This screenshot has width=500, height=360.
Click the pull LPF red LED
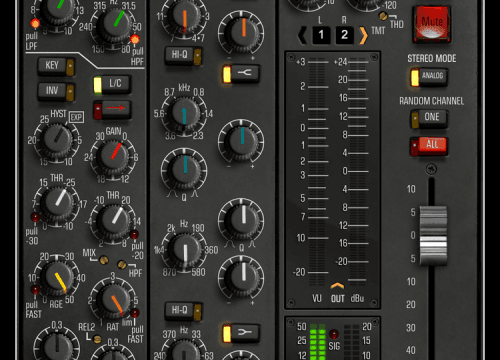pos(35,23)
